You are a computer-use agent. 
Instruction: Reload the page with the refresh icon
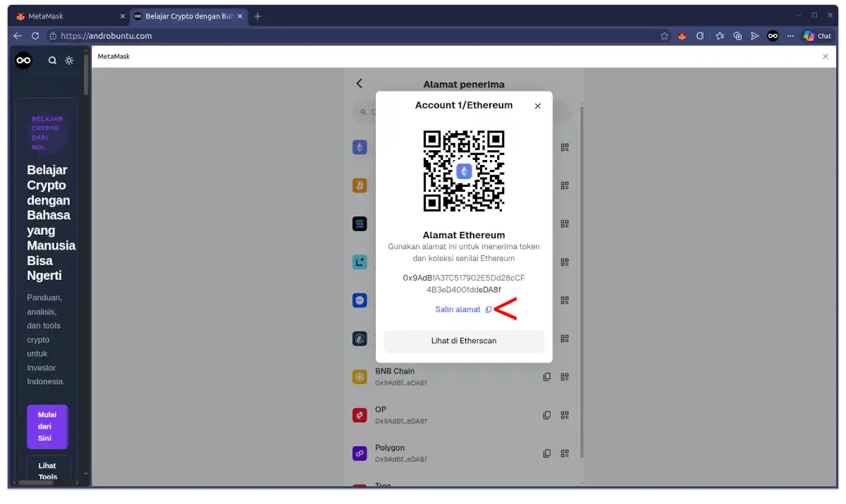click(35, 36)
